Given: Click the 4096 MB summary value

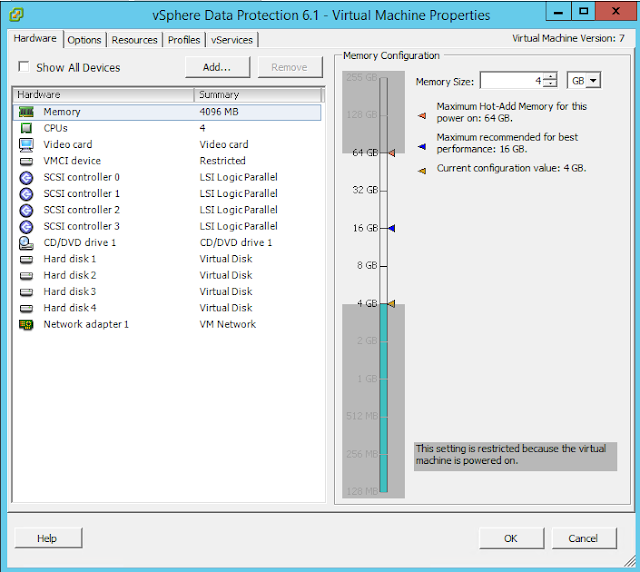Looking at the screenshot, I should pyautogui.click(x=219, y=112).
